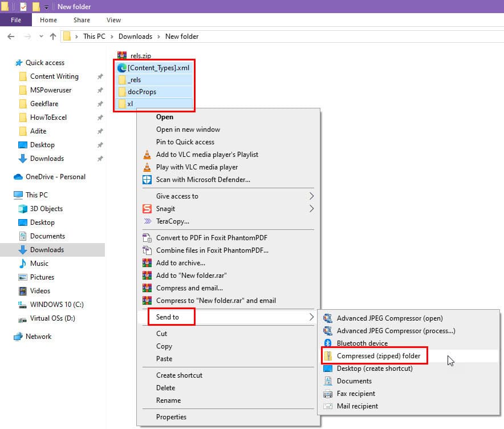Screen dimensions: 504x429
Task: Click the Bluetooth device icon
Action: (328, 343)
